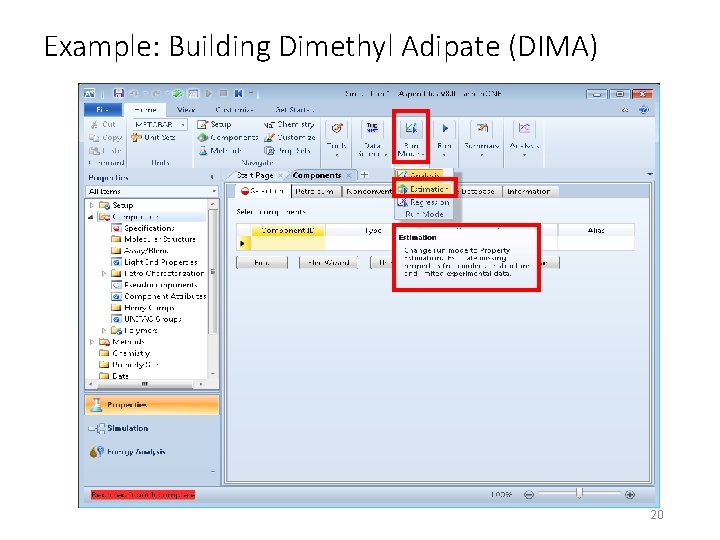Switch to the Customize ribbon tab
Viewport: 720px width, 540px height.
[235, 110]
